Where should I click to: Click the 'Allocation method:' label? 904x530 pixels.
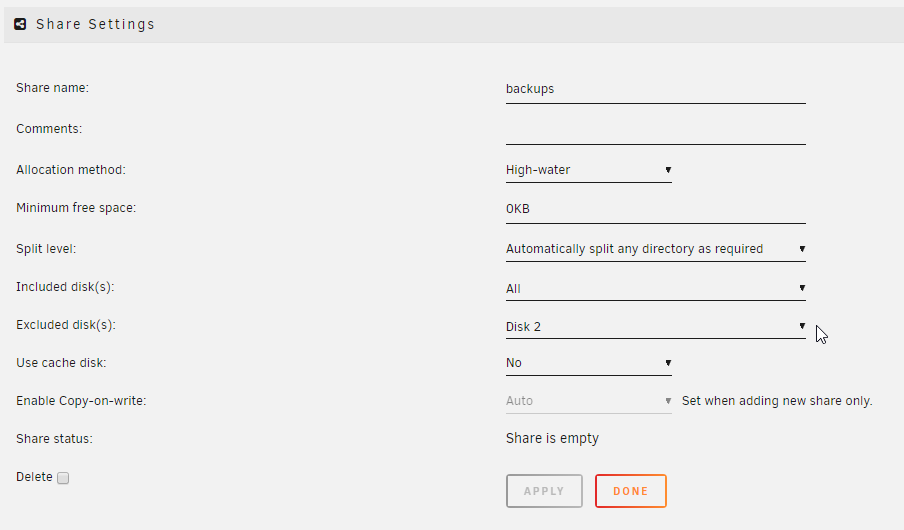coord(71,170)
